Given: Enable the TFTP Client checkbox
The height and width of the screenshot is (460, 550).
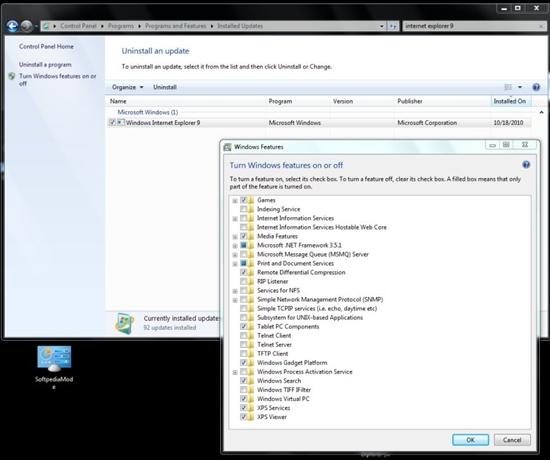Looking at the screenshot, I should coord(243,354).
